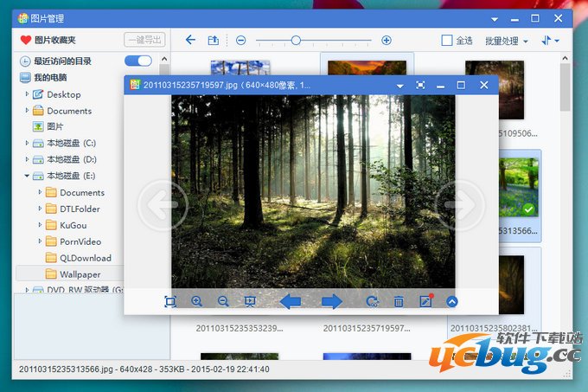Screen dimensions: 588x392
Task: Expand the KuGou folder tree node
Action: 40,225
